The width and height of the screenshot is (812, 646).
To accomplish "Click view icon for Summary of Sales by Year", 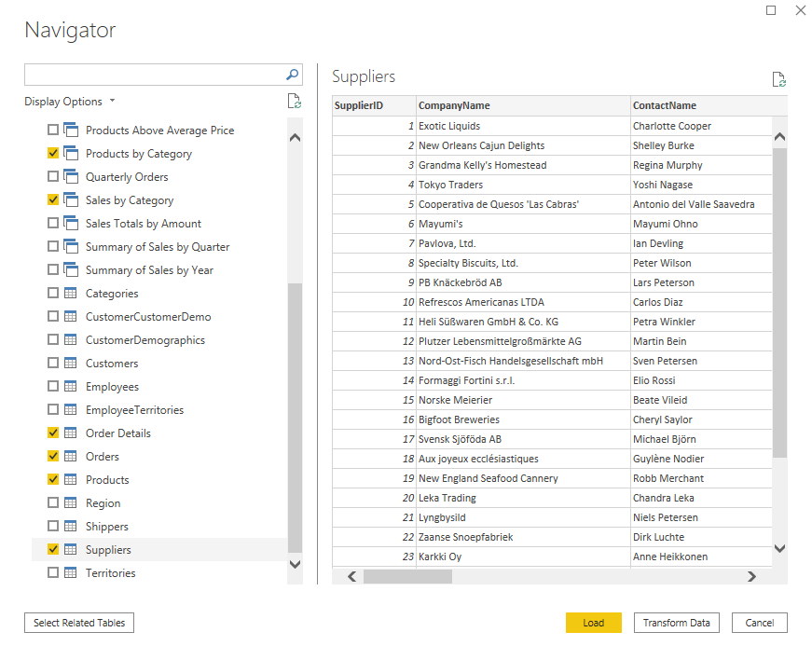I will (x=71, y=269).
